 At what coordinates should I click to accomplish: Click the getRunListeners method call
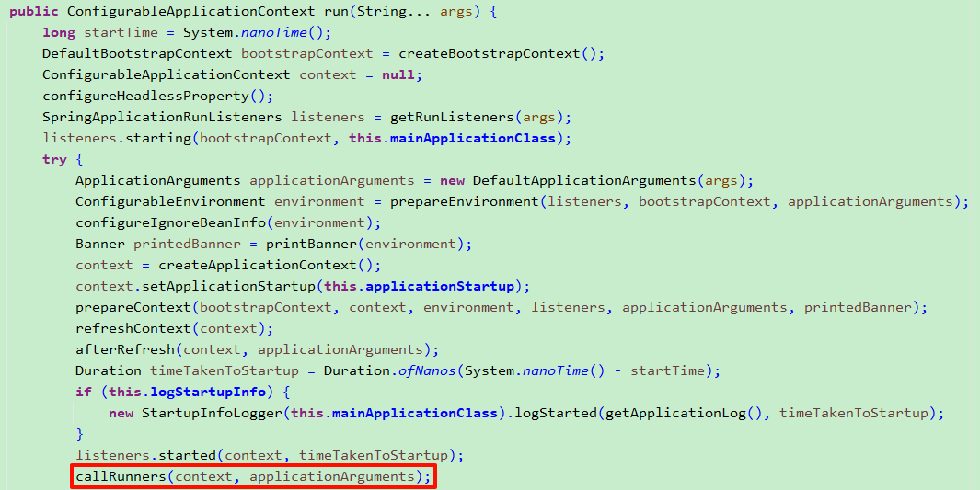coord(452,118)
